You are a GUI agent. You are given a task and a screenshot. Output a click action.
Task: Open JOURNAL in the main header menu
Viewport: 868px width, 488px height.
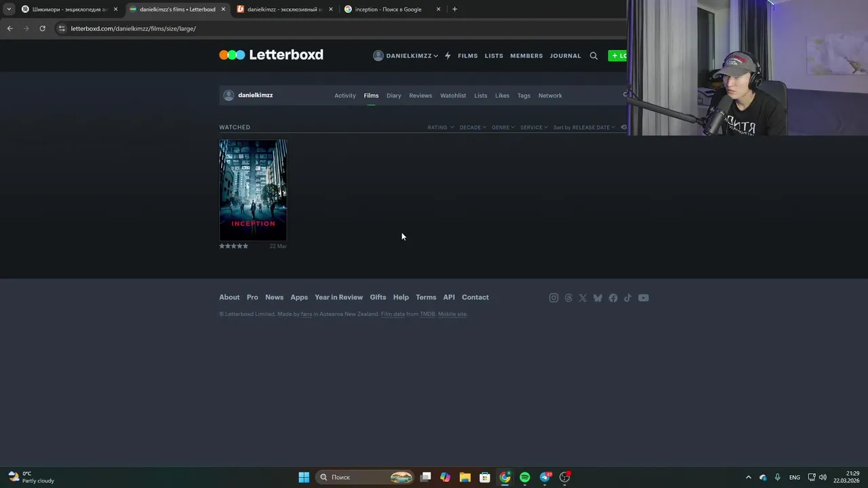[x=566, y=56]
